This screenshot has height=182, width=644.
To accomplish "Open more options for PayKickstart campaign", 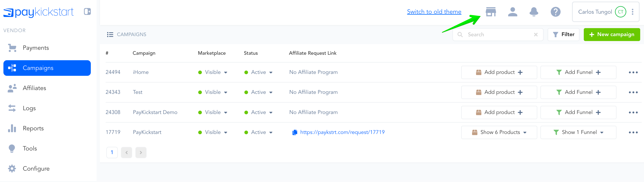I will click(x=633, y=132).
